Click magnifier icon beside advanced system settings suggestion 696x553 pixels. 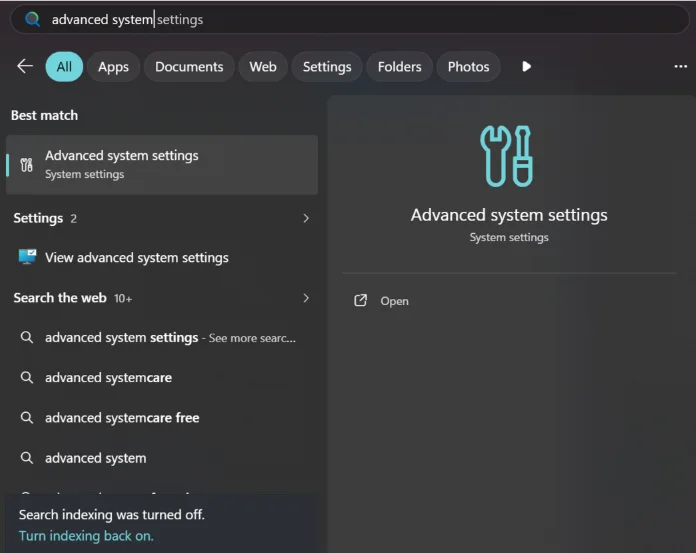[x=27, y=337]
